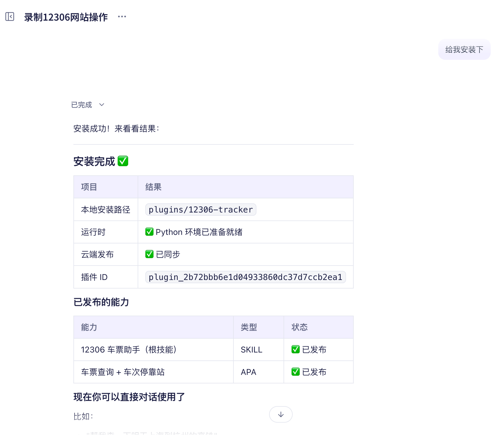Screen dimensions: 504x435
Task: Click the SKILL type cell
Action: point(258,350)
